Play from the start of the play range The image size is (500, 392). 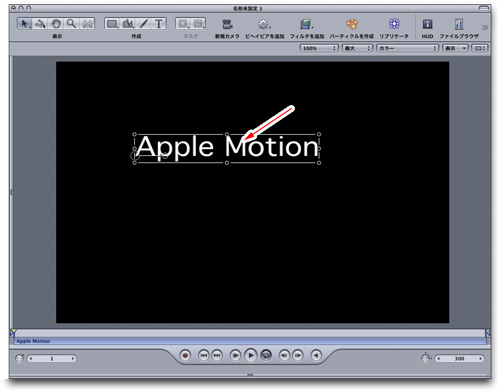(235, 355)
